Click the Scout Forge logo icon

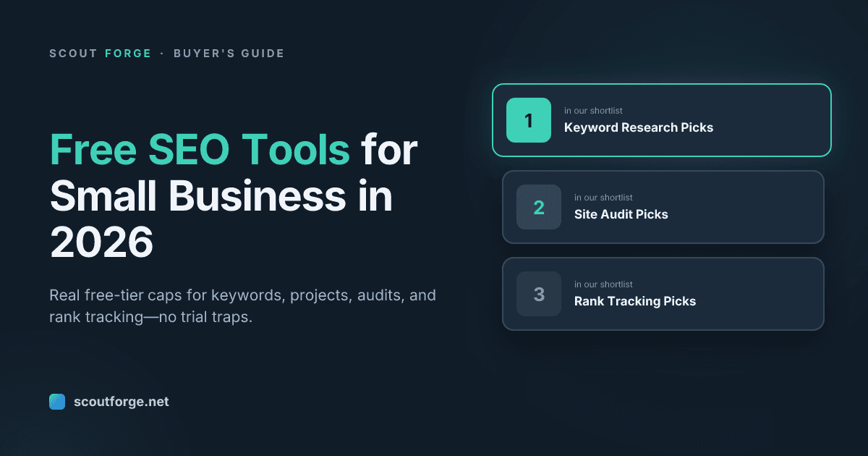click(x=57, y=402)
